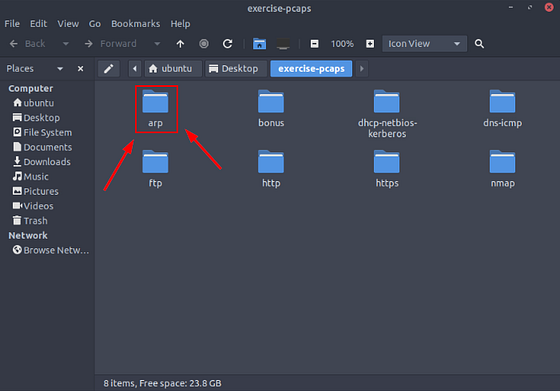Open ubuntu home in sidebar
This screenshot has width=560, height=391.
coord(34,103)
